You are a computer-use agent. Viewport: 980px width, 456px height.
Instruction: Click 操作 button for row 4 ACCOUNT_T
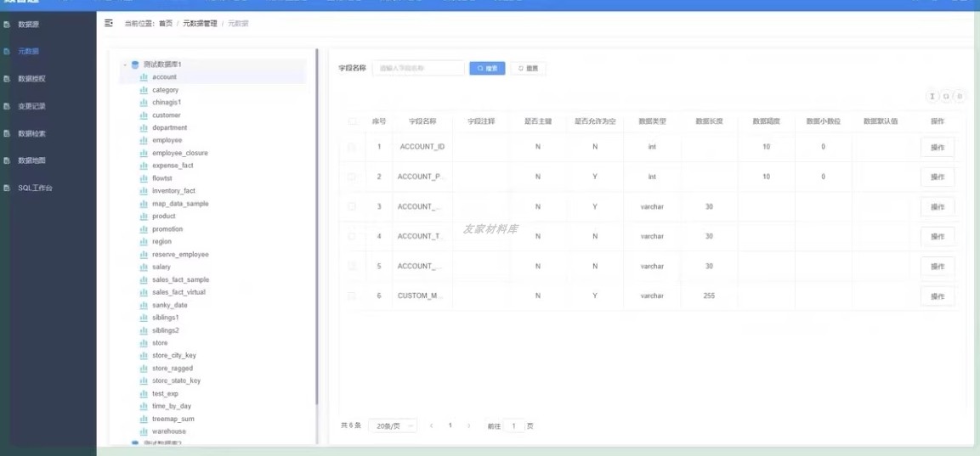point(938,236)
